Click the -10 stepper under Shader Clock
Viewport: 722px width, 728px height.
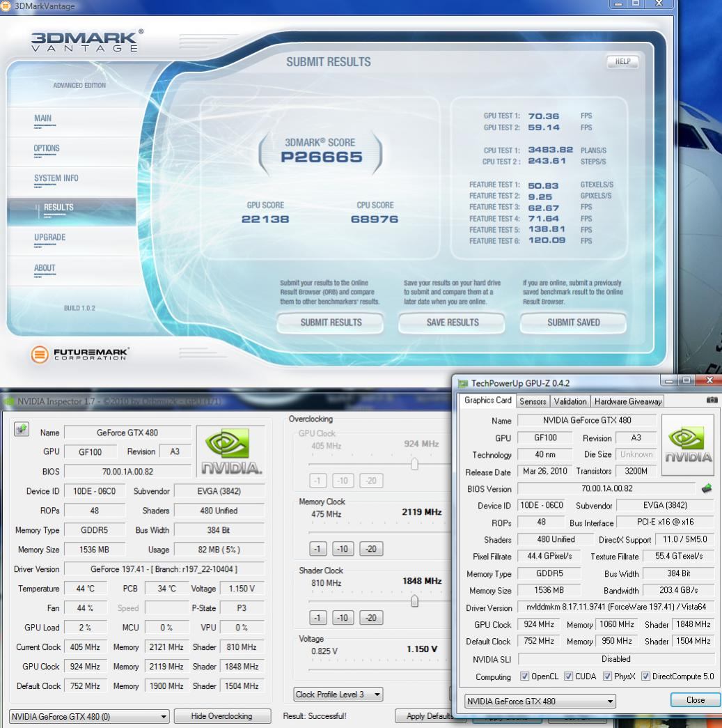click(343, 617)
